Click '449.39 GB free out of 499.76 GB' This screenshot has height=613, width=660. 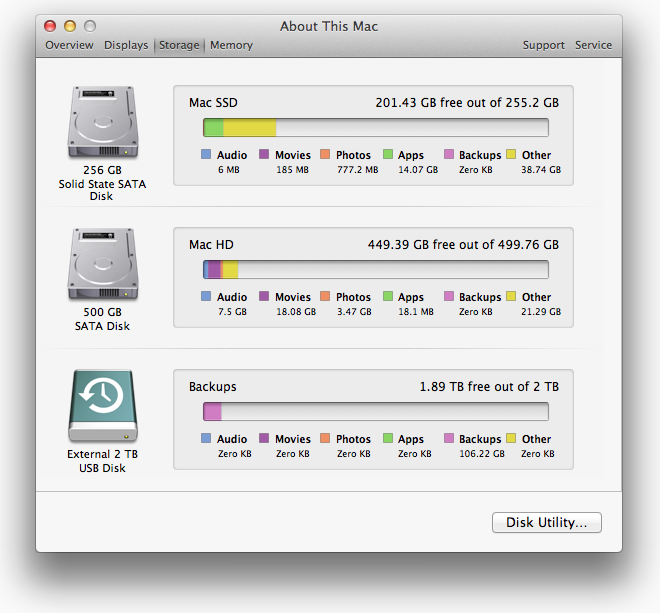(x=463, y=245)
